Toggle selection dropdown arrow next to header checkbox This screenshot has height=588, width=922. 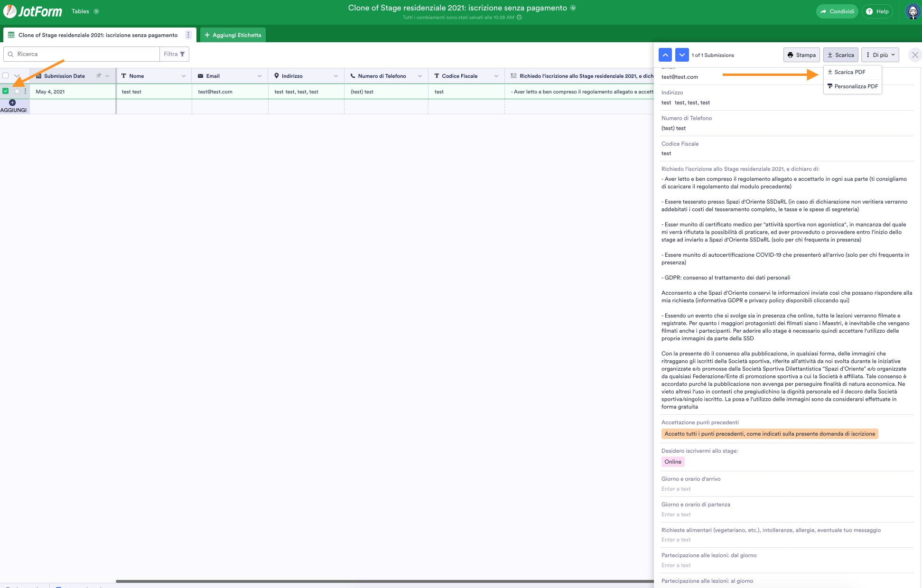pyautogui.click(x=17, y=75)
